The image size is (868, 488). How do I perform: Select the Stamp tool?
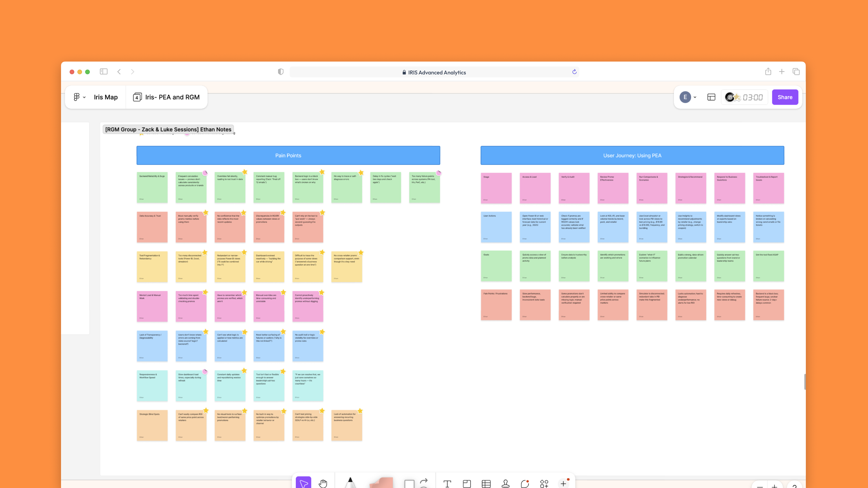pos(505,483)
